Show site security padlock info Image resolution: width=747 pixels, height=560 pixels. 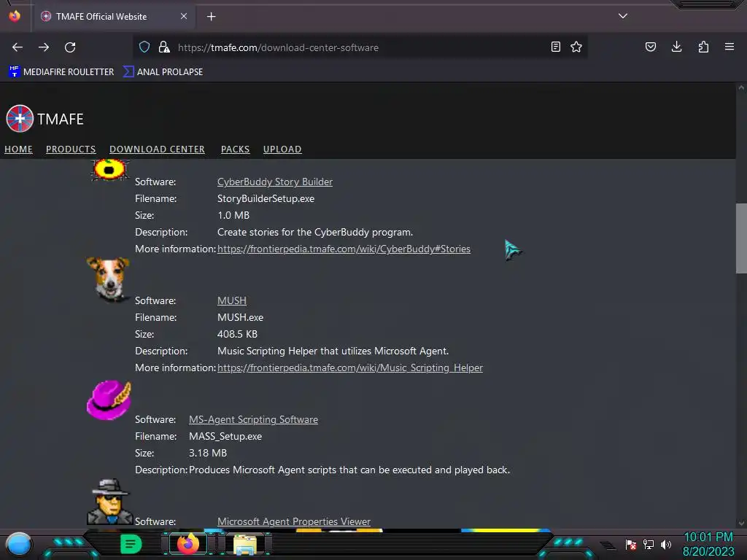click(164, 47)
